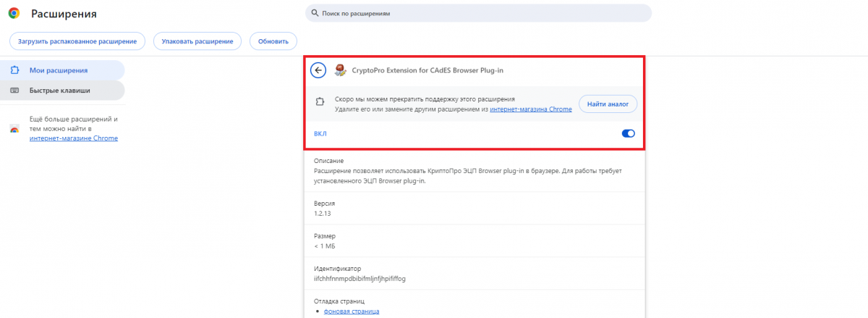This screenshot has height=318, width=868.
Task: Click the Расширения page title
Action: (x=64, y=14)
